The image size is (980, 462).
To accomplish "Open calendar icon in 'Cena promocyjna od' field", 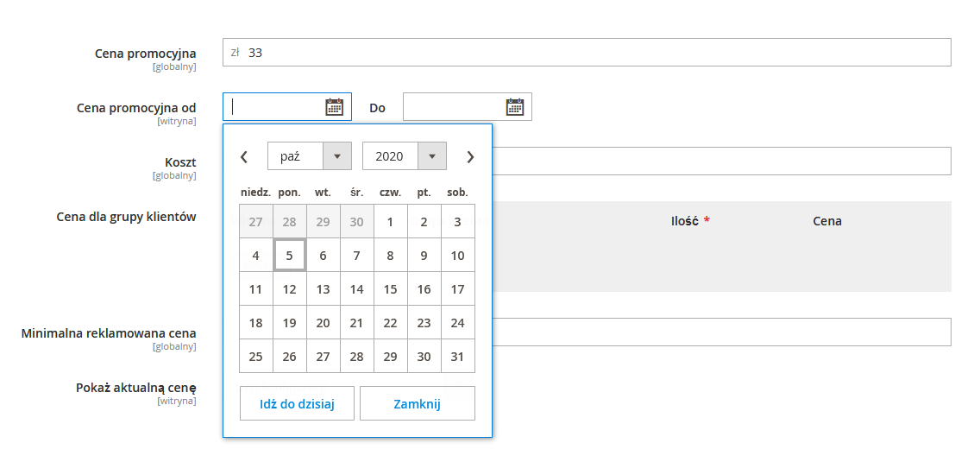I will tap(335, 107).
